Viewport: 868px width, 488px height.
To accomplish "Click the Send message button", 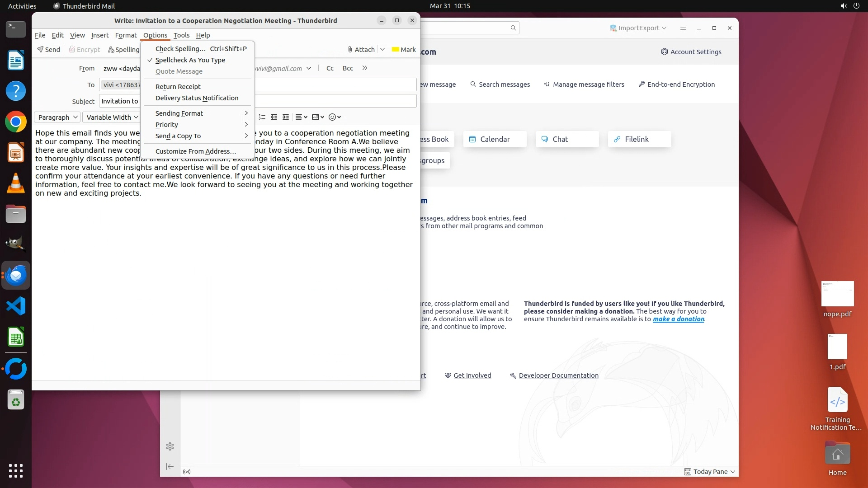I will [x=48, y=50].
